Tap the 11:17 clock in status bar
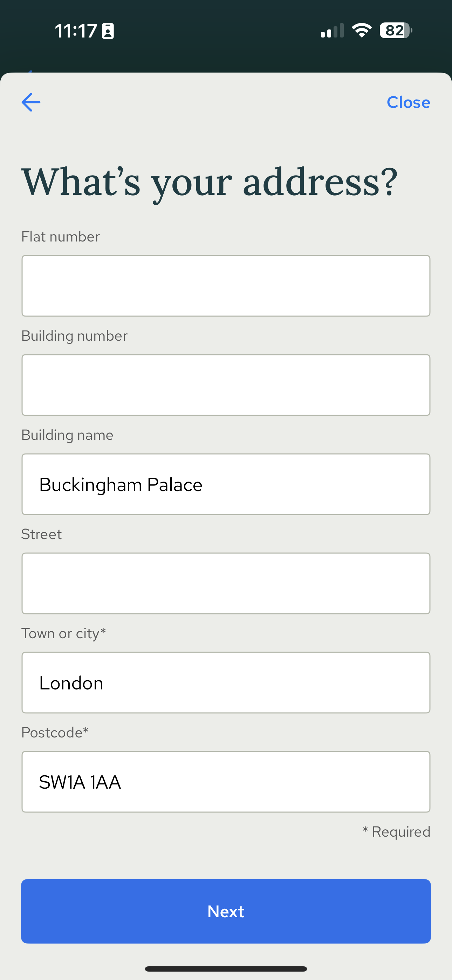This screenshot has height=980, width=452. pyautogui.click(x=75, y=31)
